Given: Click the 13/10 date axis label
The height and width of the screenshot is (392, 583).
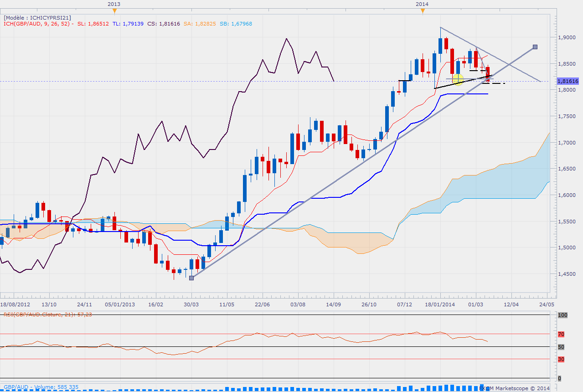Looking at the screenshot, I should click(x=49, y=304).
